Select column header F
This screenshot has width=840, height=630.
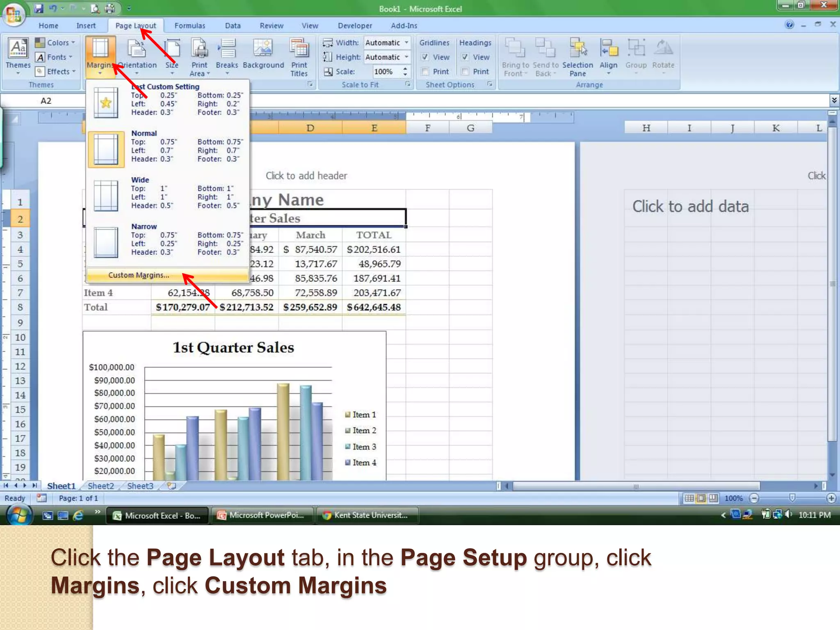tap(427, 128)
